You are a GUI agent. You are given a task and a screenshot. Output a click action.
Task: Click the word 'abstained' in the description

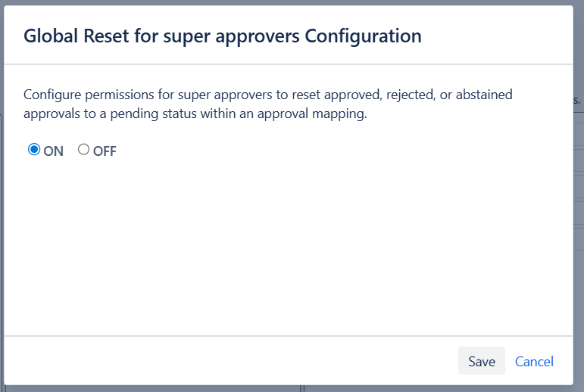(x=484, y=95)
